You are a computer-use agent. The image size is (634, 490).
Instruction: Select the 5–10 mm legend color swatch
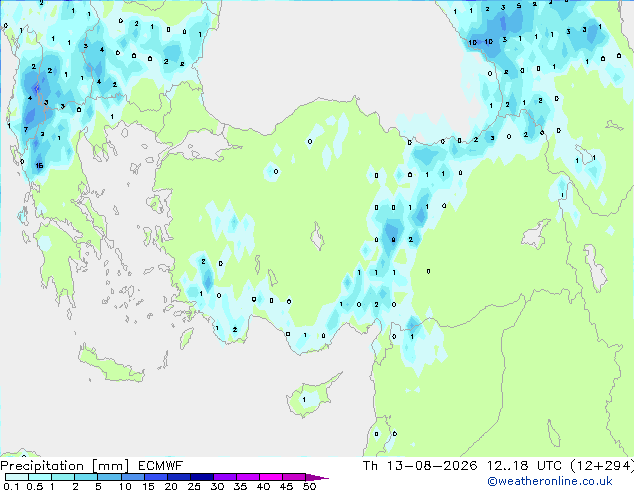click(109, 477)
